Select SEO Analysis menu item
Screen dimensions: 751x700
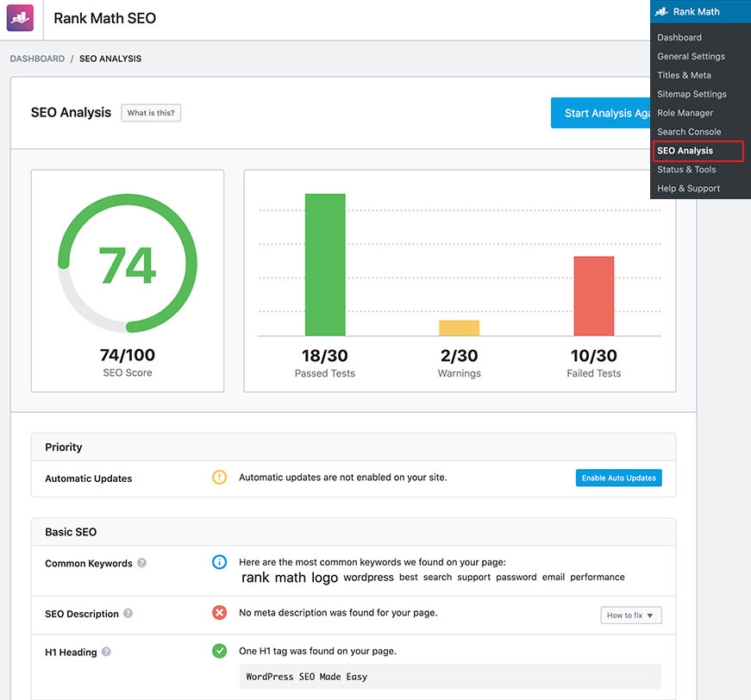698,151
